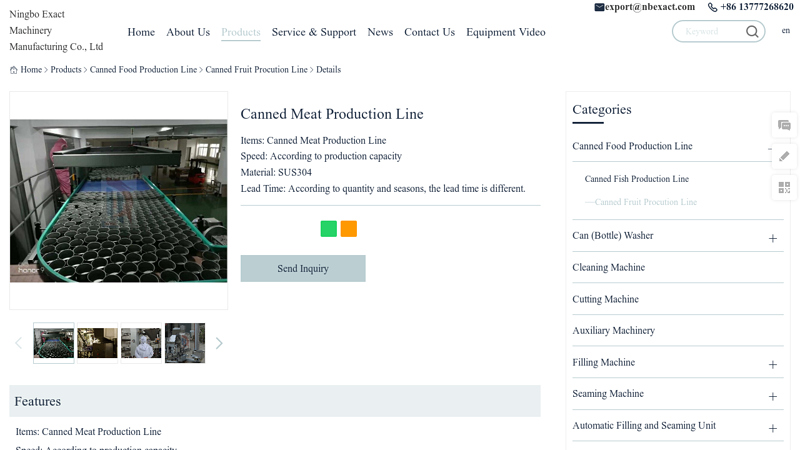The image size is (800, 450).
Task: Go to previous thumbnails with left arrow
Action: (x=19, y=343)
